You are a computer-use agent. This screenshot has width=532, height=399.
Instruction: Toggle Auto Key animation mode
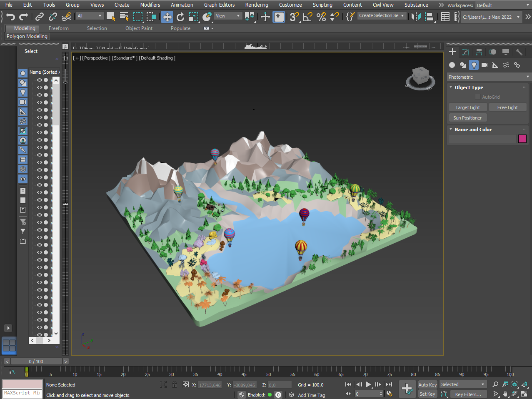[x=427, y=385]
